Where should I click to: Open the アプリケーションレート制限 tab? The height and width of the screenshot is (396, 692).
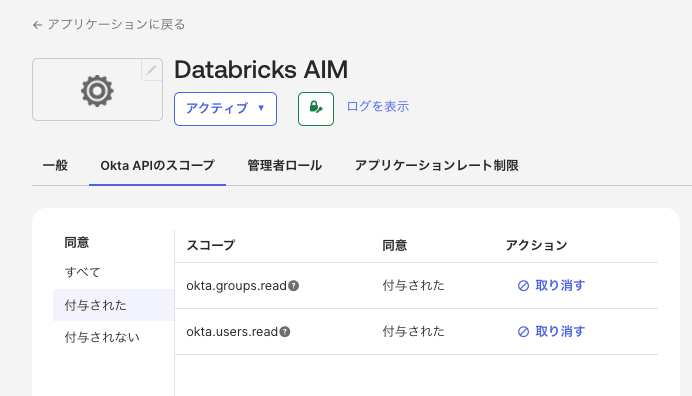tap(436, 166)
